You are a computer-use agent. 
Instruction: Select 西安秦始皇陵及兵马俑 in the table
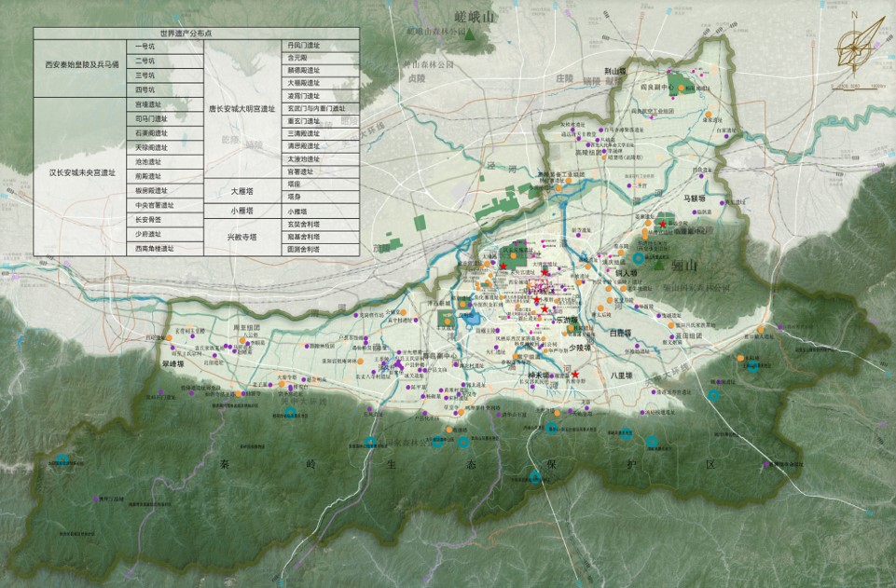(x=80, y=65)
